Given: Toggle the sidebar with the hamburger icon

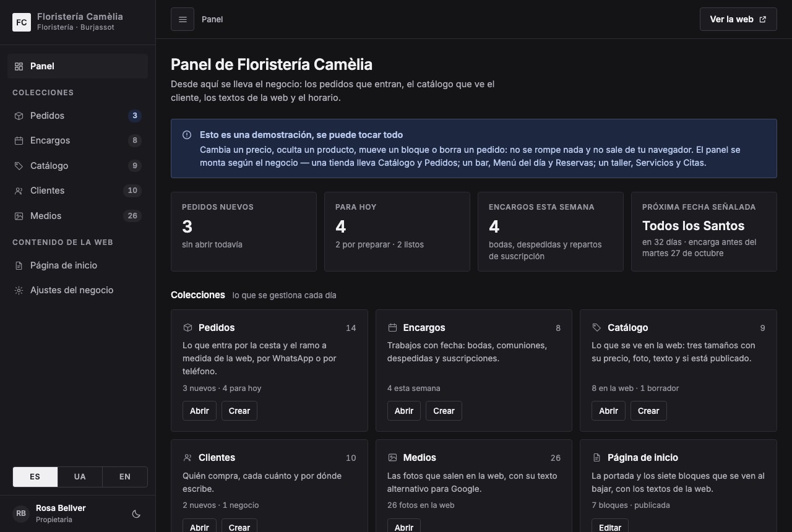Looking at the screenshot, I should click(x=183, y=19).
